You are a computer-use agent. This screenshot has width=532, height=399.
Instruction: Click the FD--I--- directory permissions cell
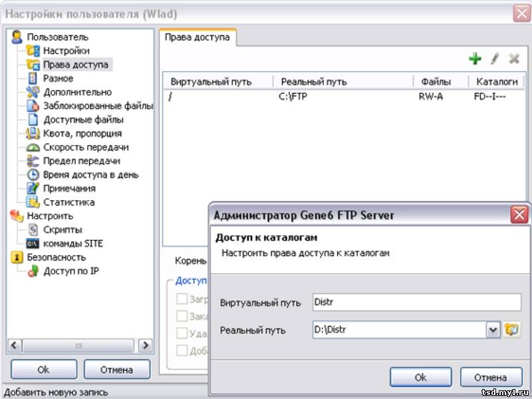pyautogui.click(x=489, y=96)
